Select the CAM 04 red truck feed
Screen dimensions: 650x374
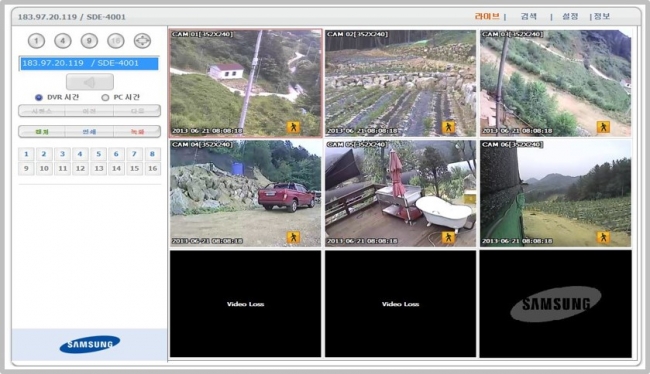point(245,193)
